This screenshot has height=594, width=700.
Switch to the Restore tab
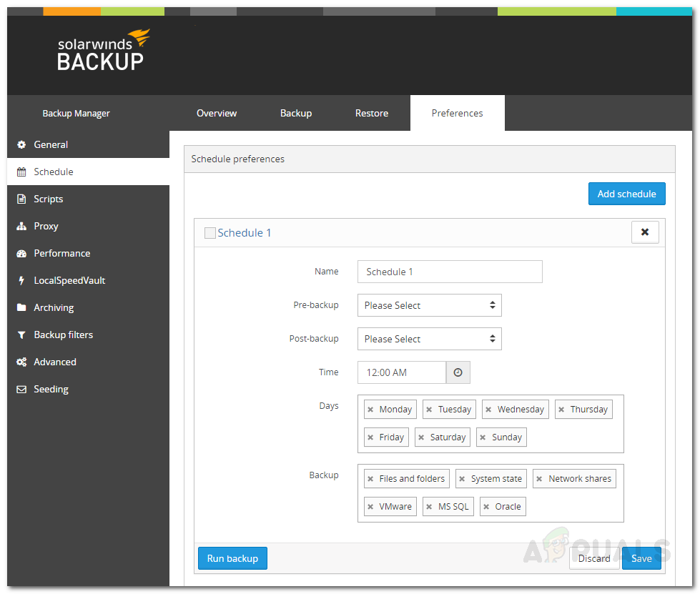tap(372, 114)
